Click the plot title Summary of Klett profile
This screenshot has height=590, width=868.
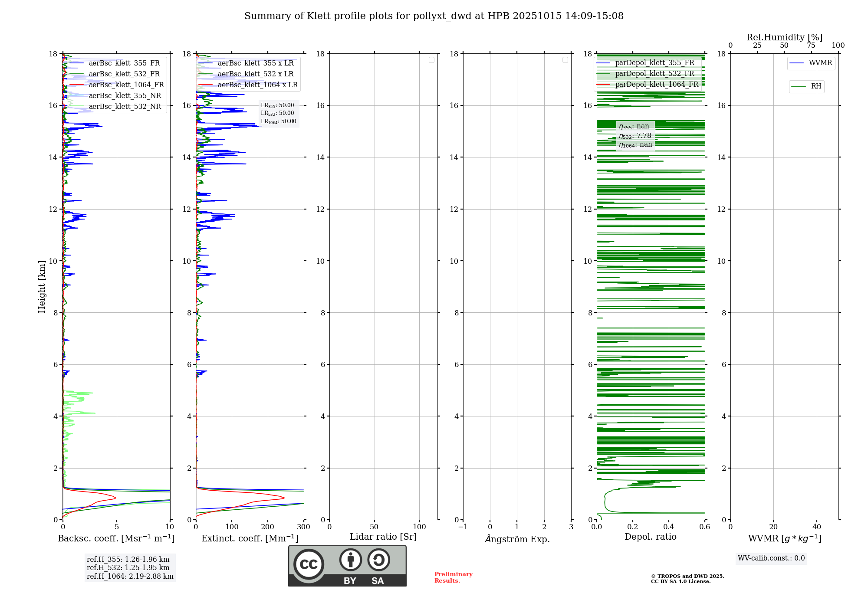(x=434, y=16)
